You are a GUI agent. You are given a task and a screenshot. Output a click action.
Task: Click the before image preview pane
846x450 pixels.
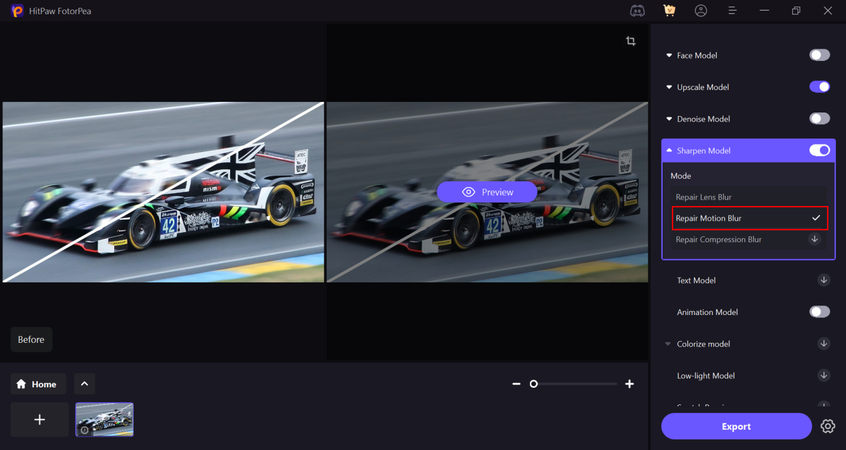click(163, 192)
